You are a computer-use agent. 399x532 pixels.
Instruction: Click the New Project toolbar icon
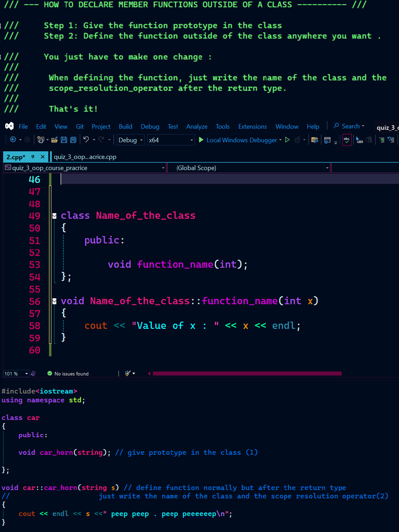pyautogui.click(x=41, y=140)
